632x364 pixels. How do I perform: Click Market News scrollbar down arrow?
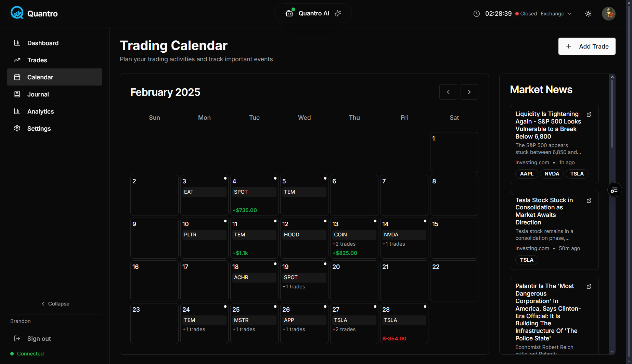[x=612, y=351]
